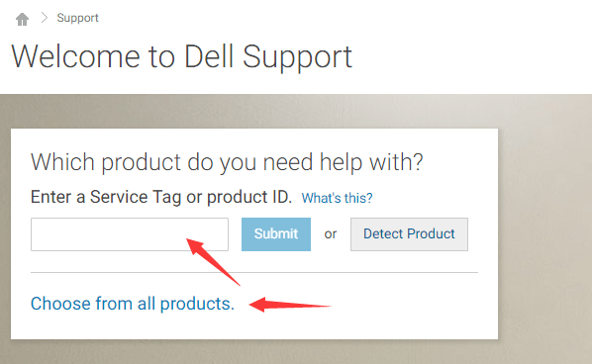This screenshot has width=592, height=364.
Task: Click the word "products." in the bottom link
Action: coord(197,304)
